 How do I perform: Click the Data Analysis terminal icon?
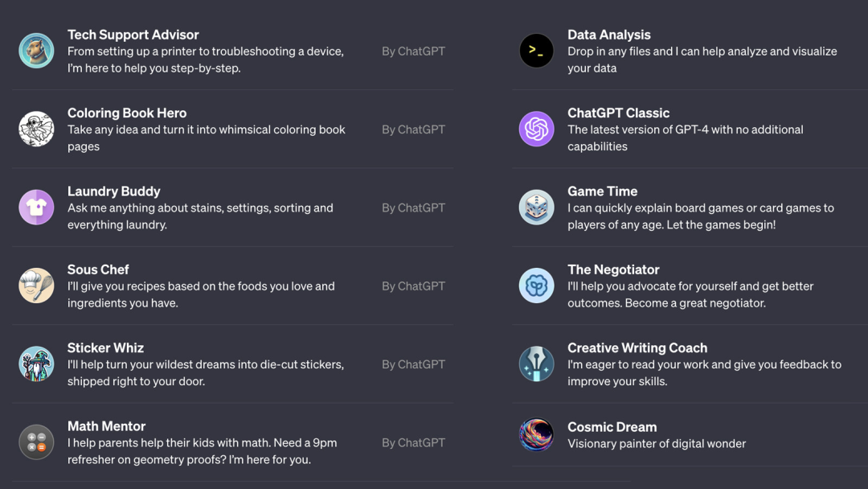coord(536,51)
